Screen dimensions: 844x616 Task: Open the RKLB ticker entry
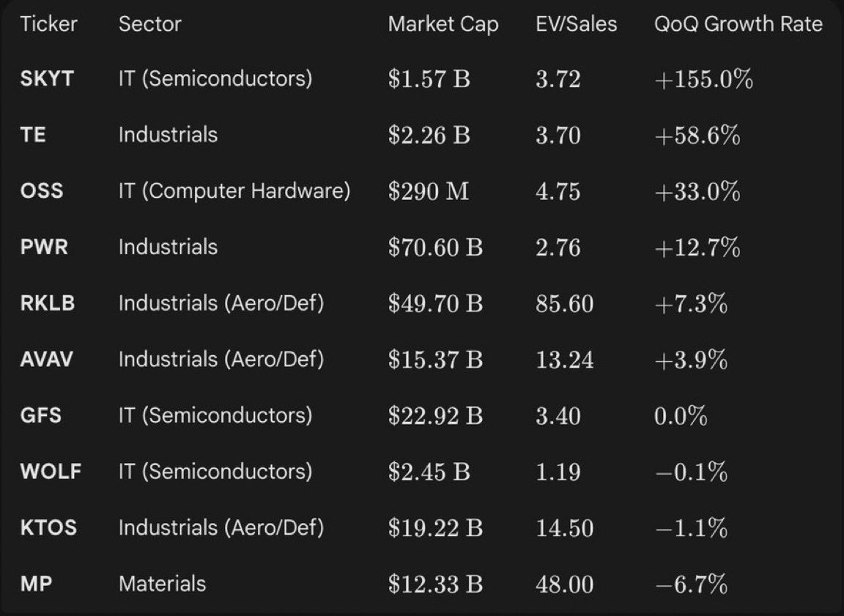pos(48,303)
